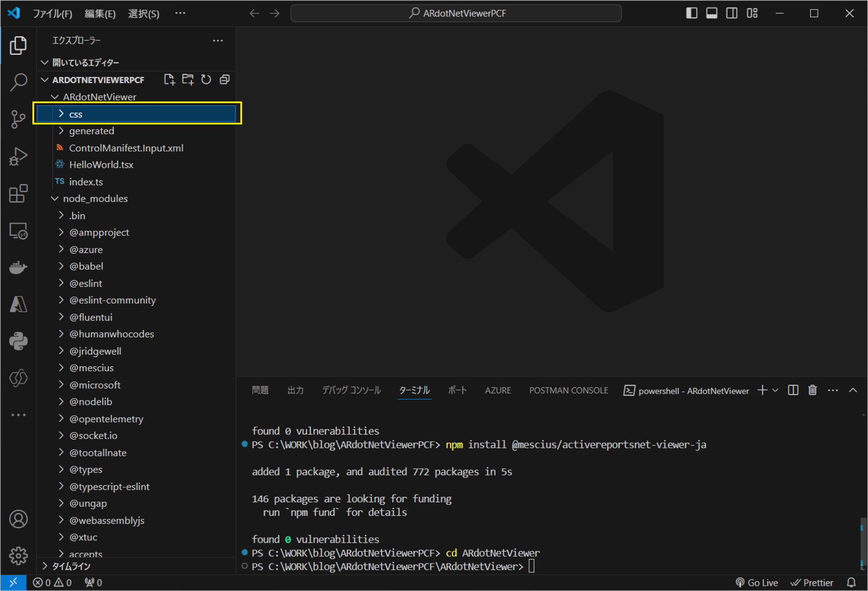Open the Source Control view
The image size is (868, 591).
coord(18,119)
